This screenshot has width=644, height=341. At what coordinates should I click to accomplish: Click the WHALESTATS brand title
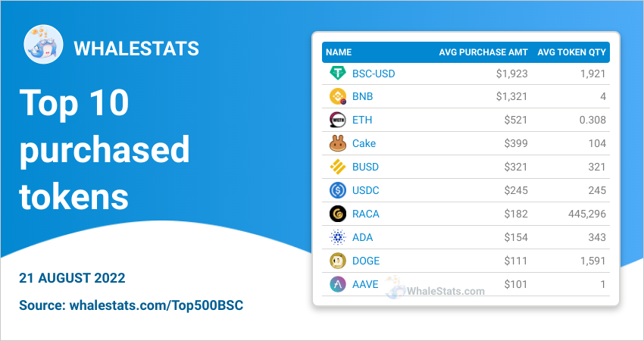click(x=136, y=48)
